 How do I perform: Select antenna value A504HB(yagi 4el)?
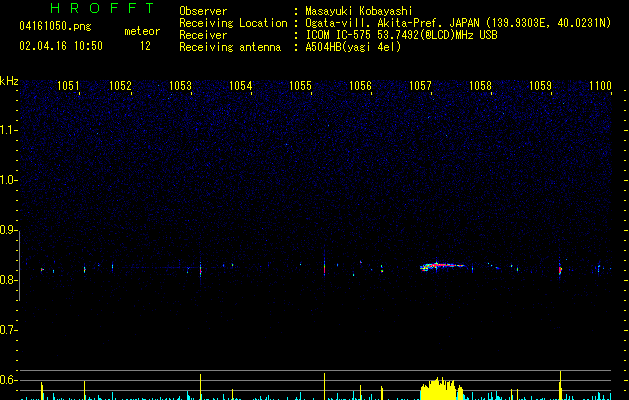353,47
